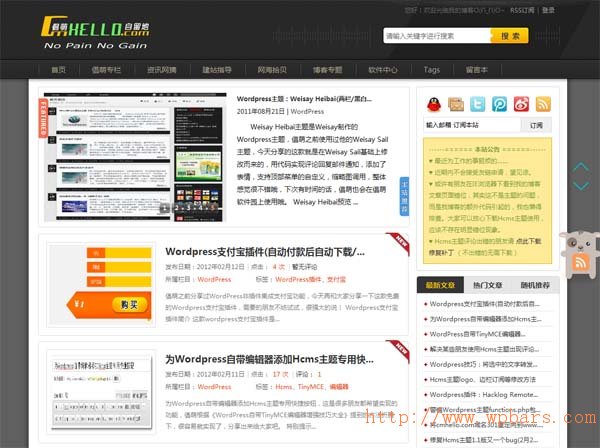Click the HELLO.com site logo
This screenshot has width=600, height=448.
coord(95,33)
